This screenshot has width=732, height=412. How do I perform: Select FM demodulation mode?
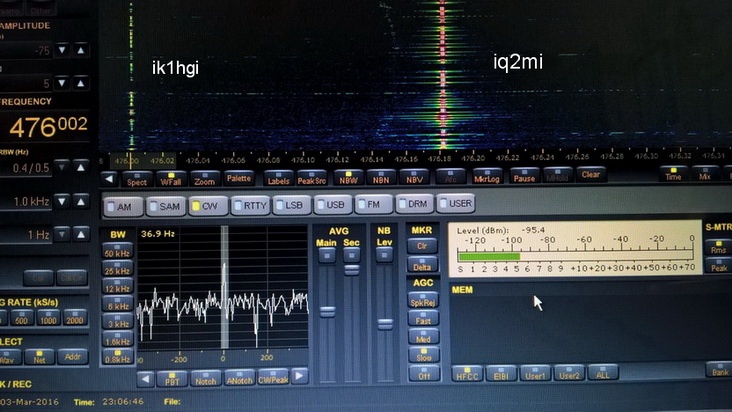click(x=373, y=204)
